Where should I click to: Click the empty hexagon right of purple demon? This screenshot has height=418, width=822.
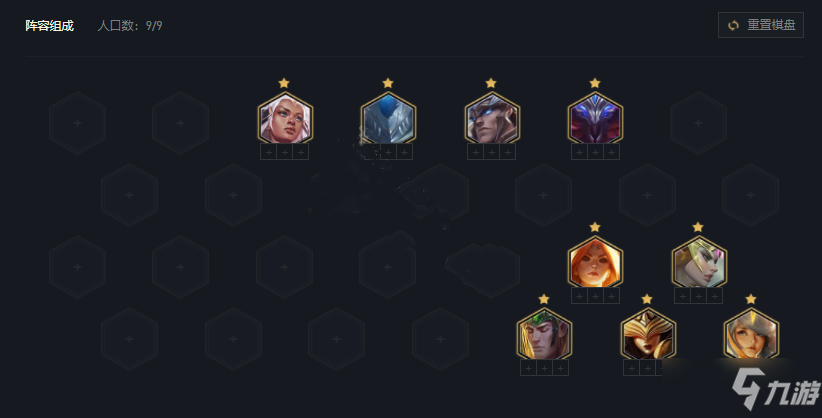[698, 123]
